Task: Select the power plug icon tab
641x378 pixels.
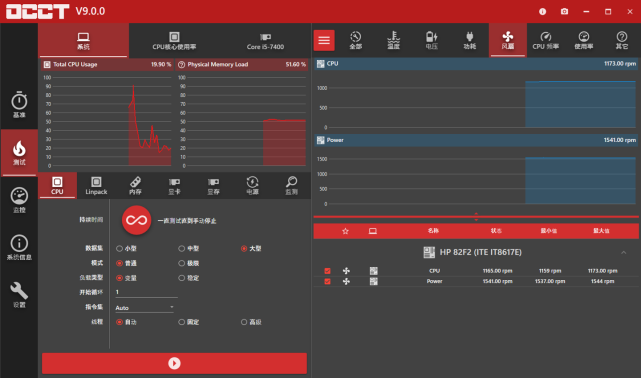Action: click(x=469, y=40)
